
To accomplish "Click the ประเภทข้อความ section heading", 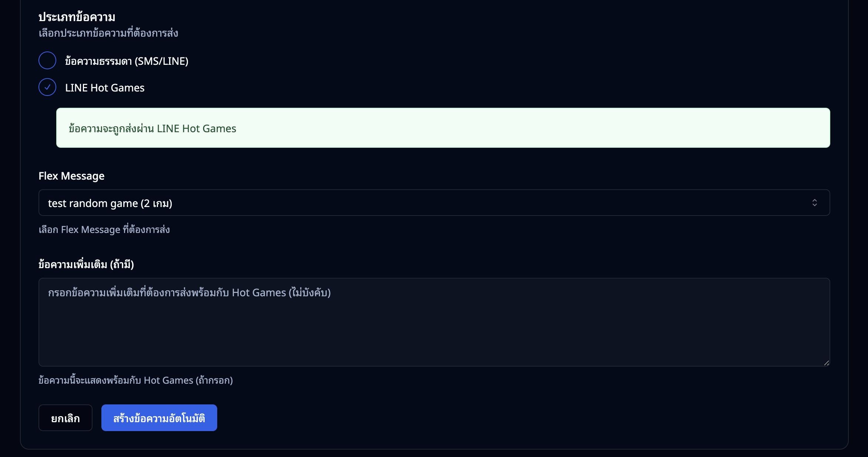I will click(x=77, y=17).
